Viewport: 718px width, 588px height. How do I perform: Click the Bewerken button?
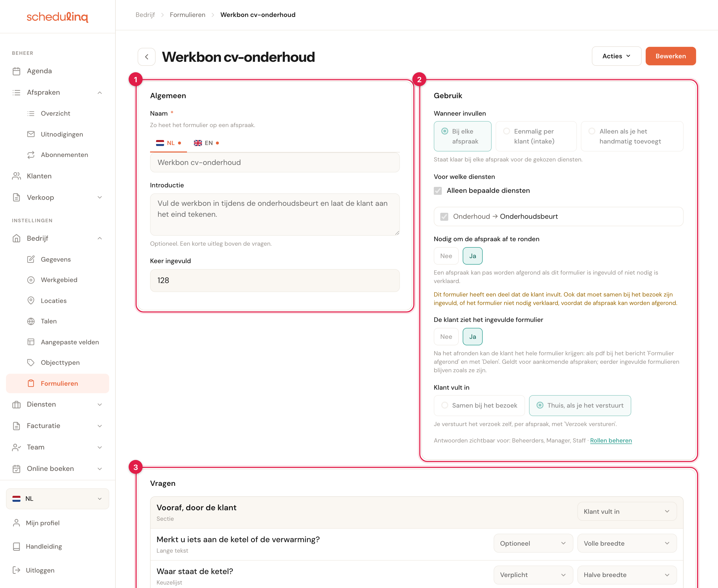coord(671,56)
